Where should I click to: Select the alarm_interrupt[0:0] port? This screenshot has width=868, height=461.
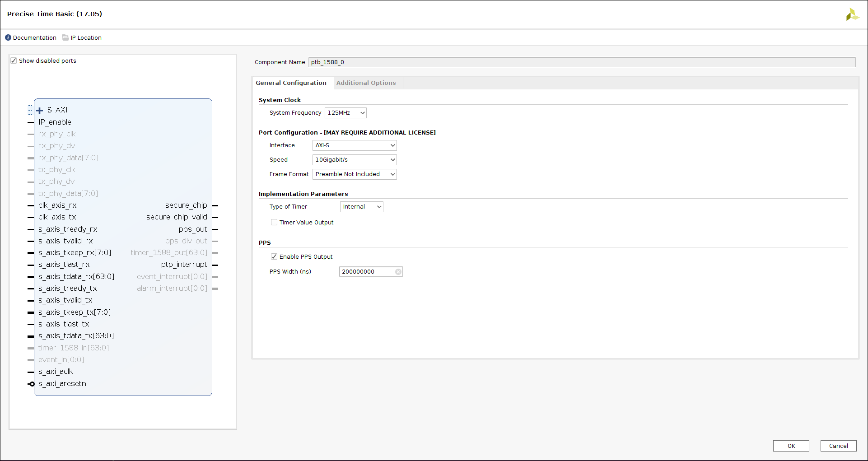tap(172, 289)
